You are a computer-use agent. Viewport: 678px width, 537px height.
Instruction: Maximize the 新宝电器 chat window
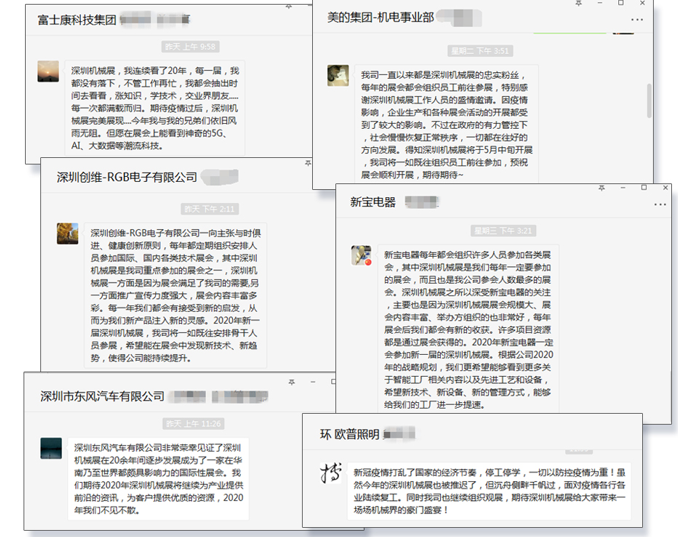(x=644, y=188)
